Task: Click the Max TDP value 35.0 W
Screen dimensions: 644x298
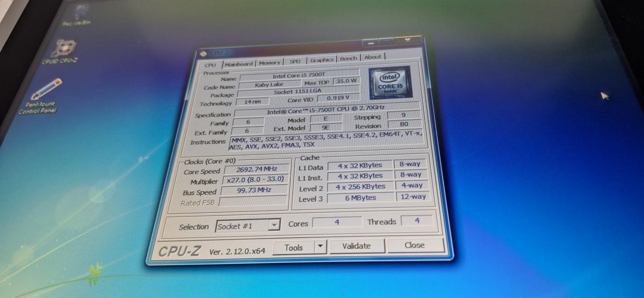Action: coord(347,81)
